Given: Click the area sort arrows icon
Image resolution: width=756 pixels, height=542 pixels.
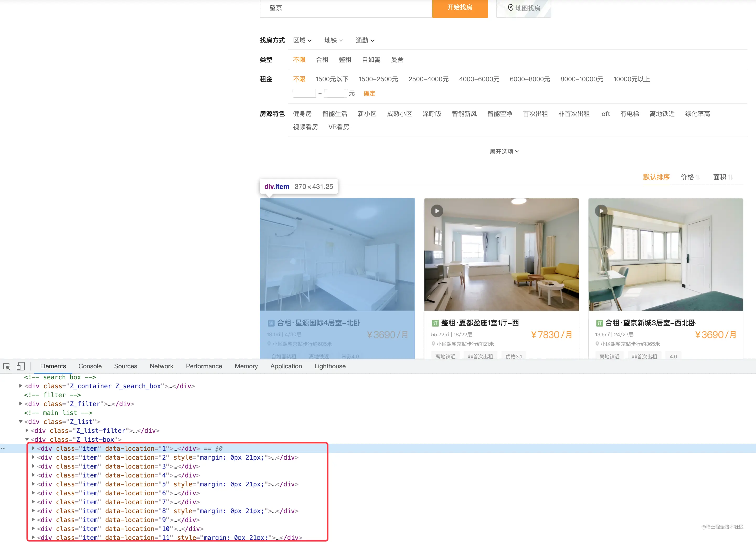Looking at the screenshot, I should pyautogui.click(x=730, y=177).
